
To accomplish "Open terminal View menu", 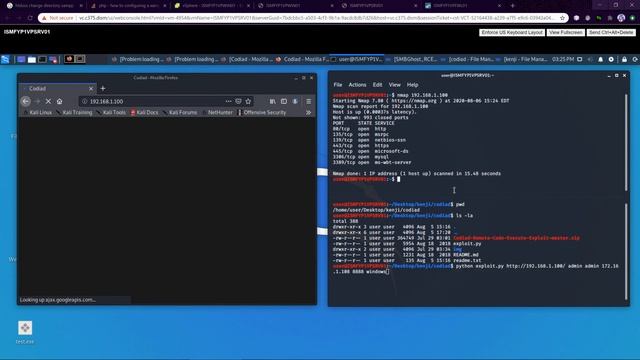I will [x=394, y=85].
